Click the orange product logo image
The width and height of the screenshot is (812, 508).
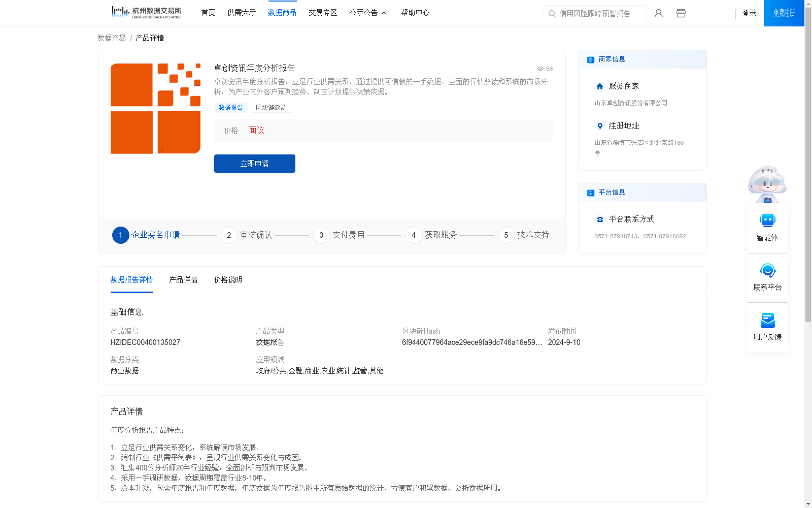pos(155,108)
